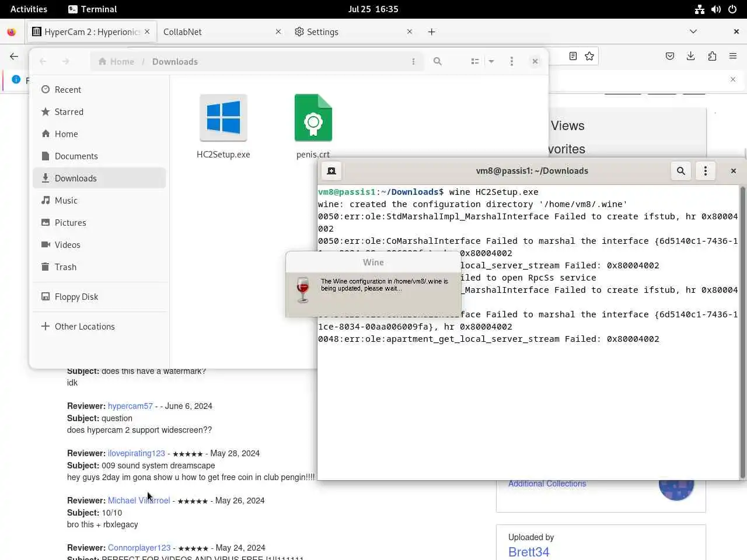Open the Terminal app menu in top bar
The width and height of the screenshot is (747, 560).
92,9
